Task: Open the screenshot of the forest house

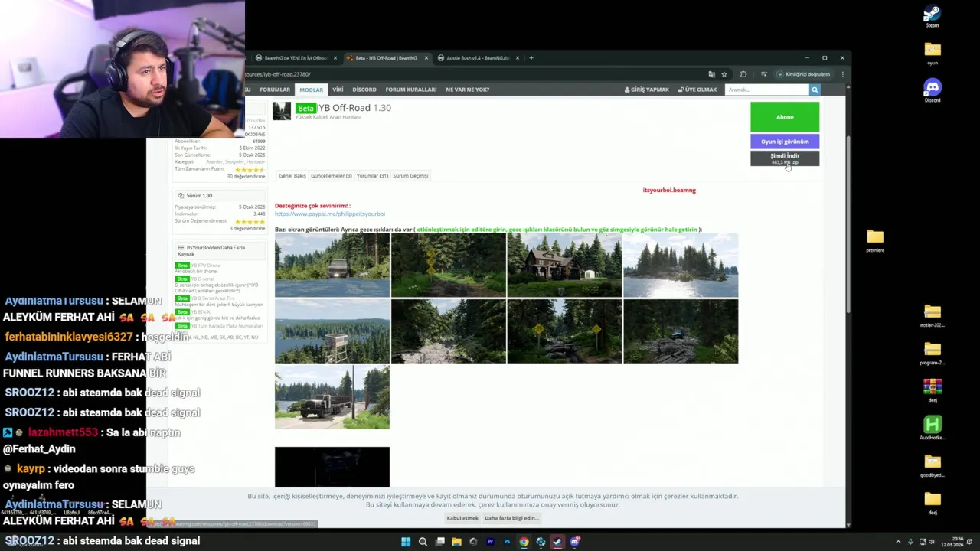Action: coord(564,265)
